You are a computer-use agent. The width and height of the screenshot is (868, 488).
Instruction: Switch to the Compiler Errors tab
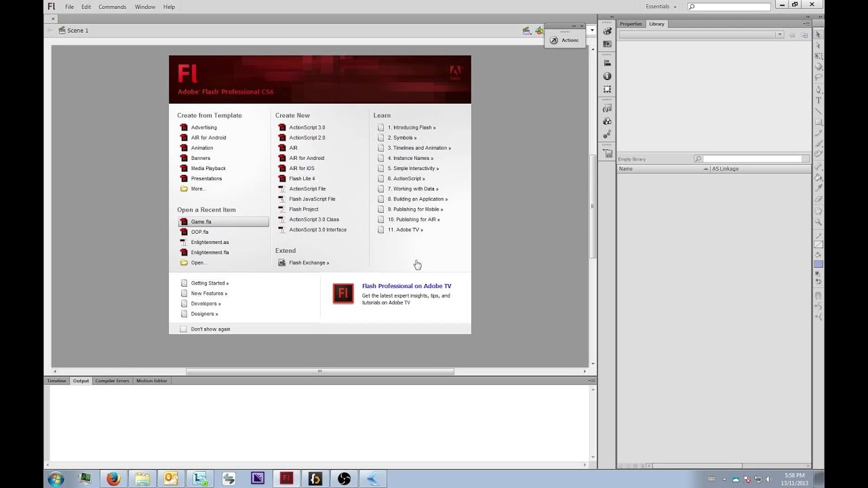click(112, 381)
